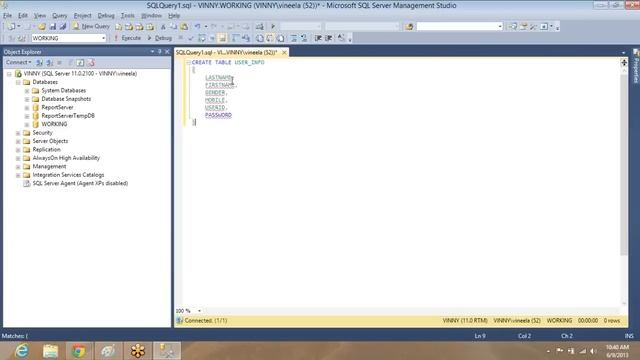Toggle IntelliSense Enabled button
The width and height of the screenshot is (640, 360).
(222, 38)
